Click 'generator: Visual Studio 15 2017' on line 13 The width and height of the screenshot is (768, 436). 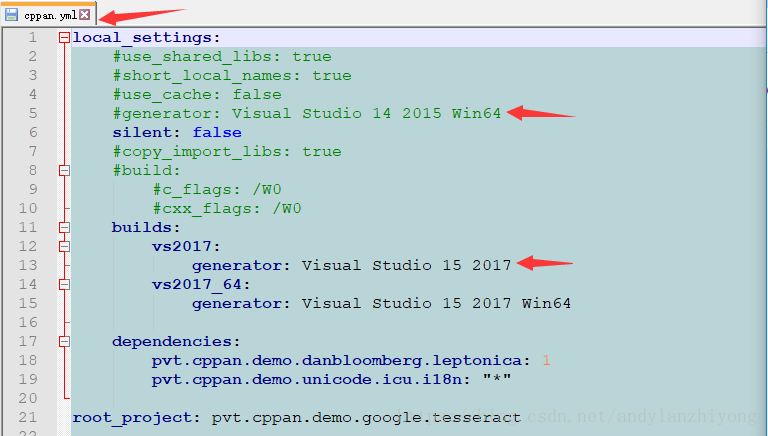[352, 266]
